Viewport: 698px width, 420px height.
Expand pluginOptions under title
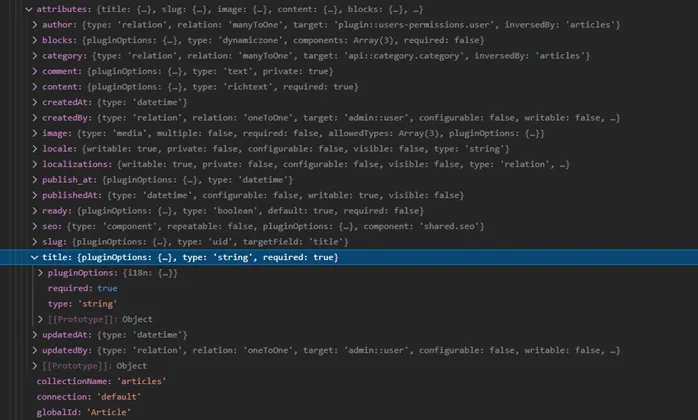41,273
